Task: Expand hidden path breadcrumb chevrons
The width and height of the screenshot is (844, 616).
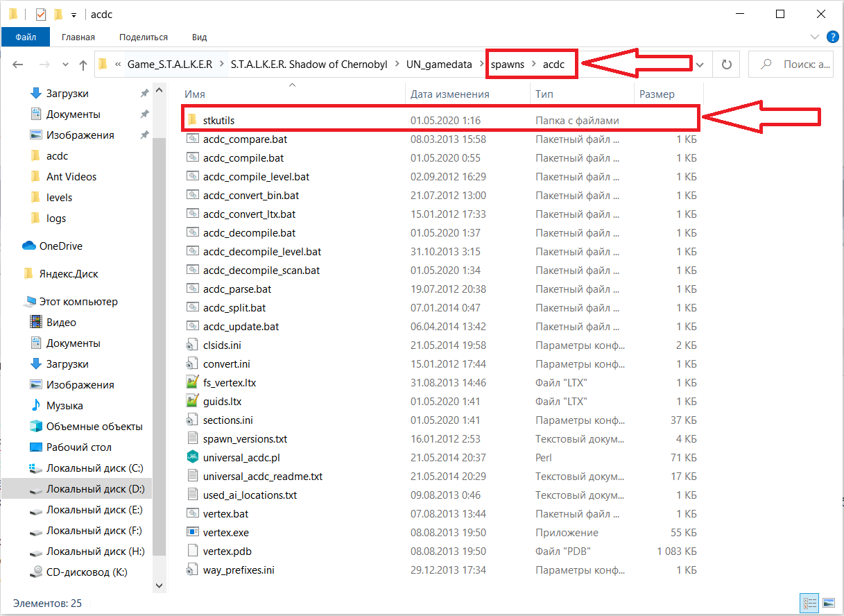Action: click(118, 65)
